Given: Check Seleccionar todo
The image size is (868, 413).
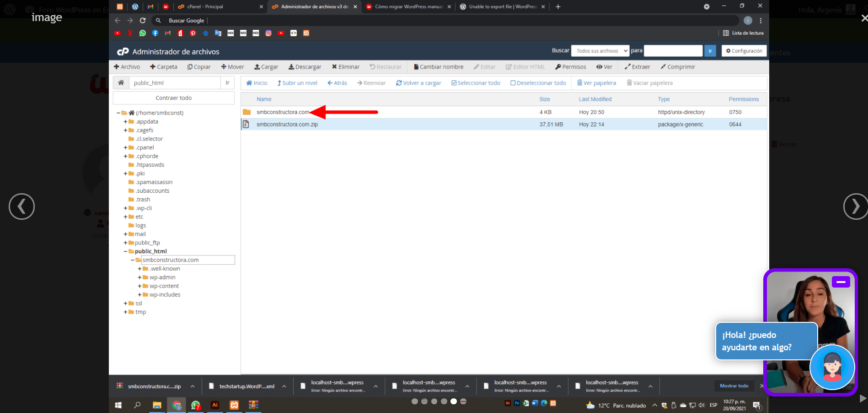Looking at the screenshot, I should (x=476, y=83).
